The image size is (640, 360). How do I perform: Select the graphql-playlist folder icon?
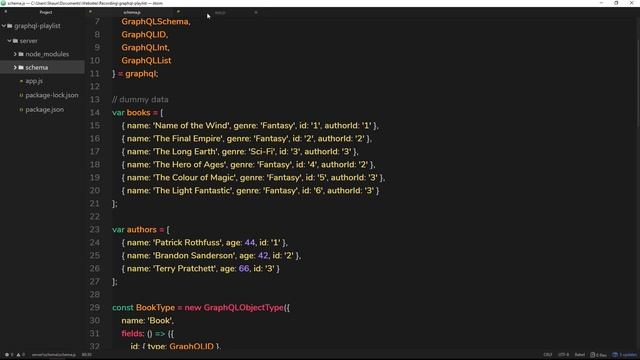10,26
